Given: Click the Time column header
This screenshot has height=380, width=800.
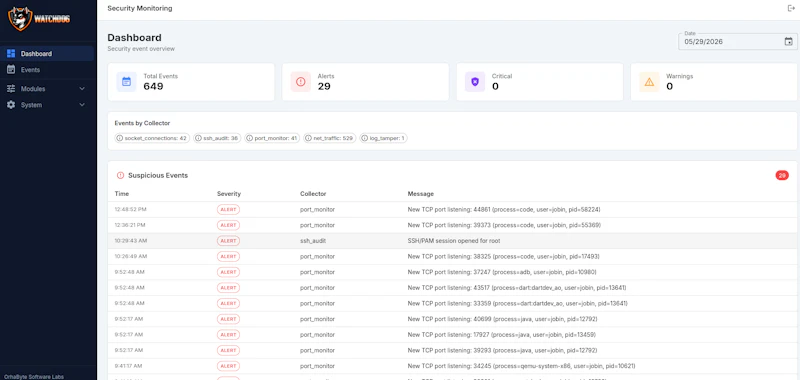Looking at the screenshot, I should click(122, 194).
